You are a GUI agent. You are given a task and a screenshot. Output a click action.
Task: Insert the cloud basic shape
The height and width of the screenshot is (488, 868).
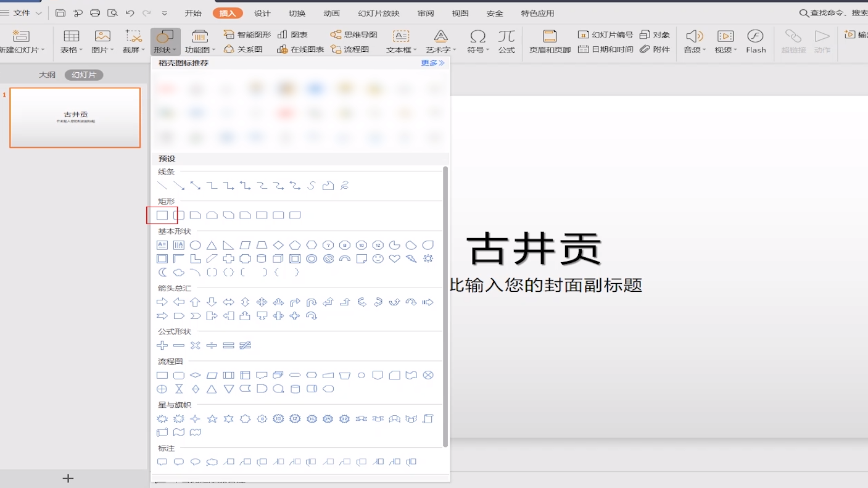point(179,272)
